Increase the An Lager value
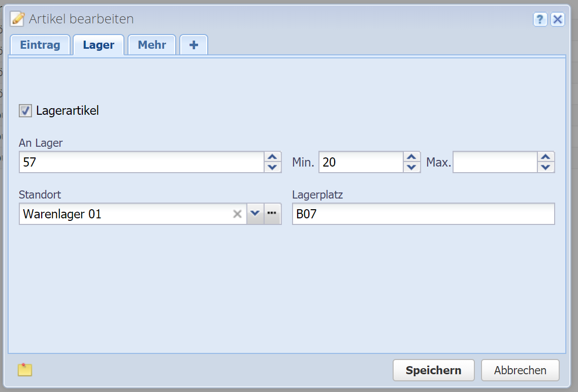 coord(273,157)
